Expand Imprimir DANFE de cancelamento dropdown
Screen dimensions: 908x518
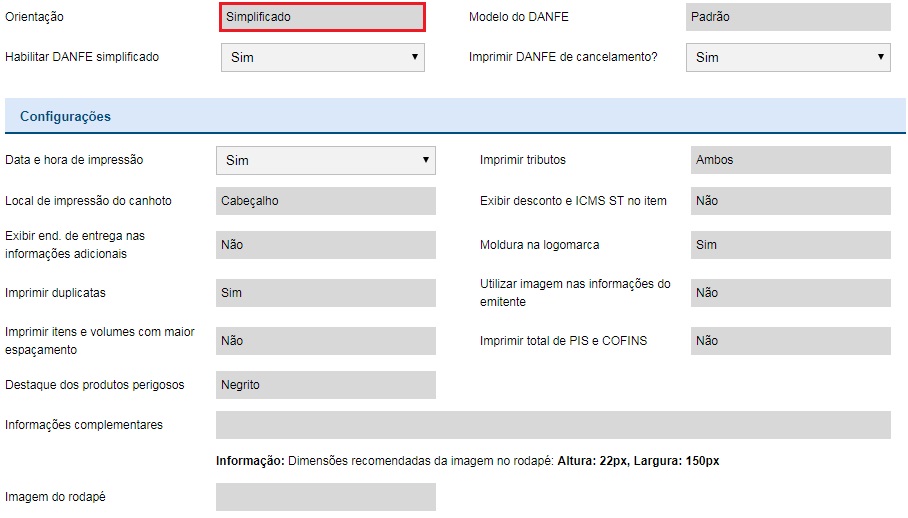click(787, 58)
